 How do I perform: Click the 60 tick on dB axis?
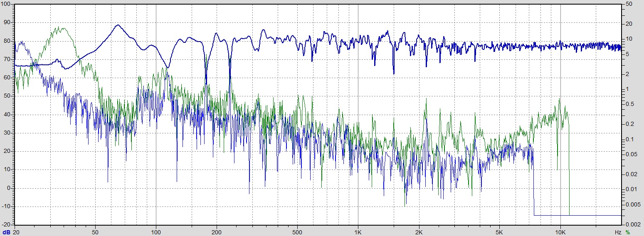coord(7,78)
